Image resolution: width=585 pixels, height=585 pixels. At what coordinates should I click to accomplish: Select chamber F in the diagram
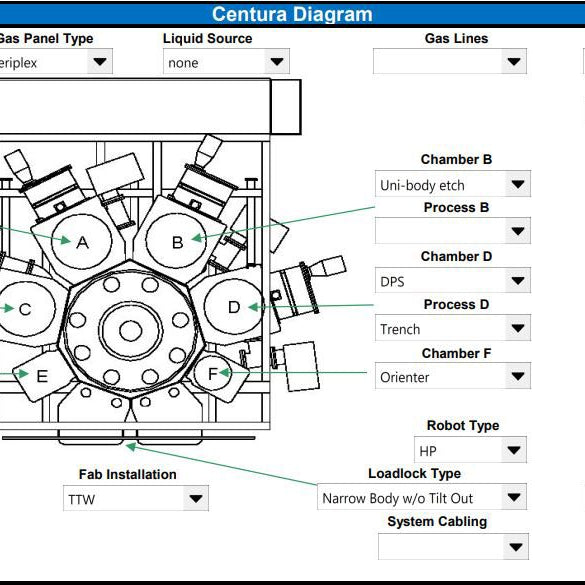pos(213,373)
